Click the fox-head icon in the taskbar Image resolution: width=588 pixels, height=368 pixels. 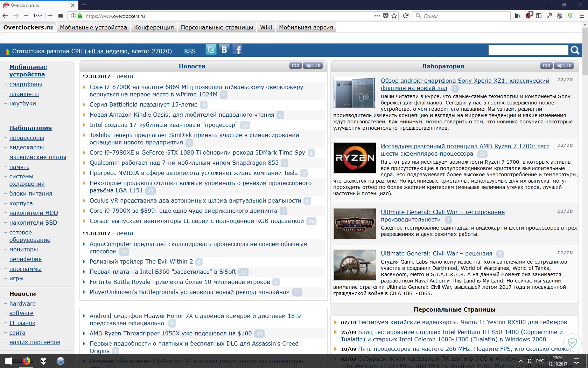point(43,361)
